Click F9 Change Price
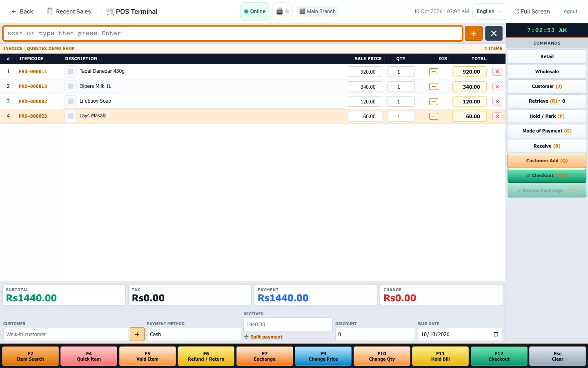Viewport: 588px width, 368px height. click(x=323, y=356)
